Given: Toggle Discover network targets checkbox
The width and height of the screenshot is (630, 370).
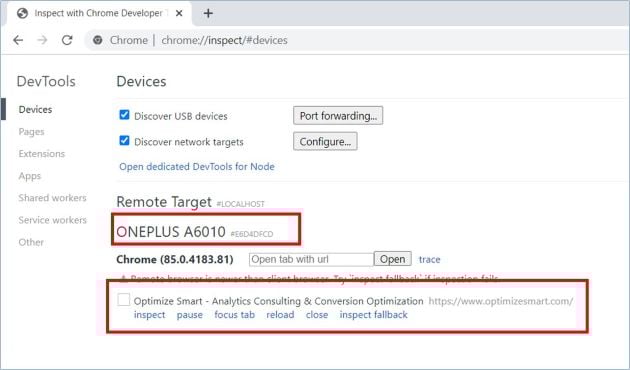Looking at the screenshot, I should [124, 141].
